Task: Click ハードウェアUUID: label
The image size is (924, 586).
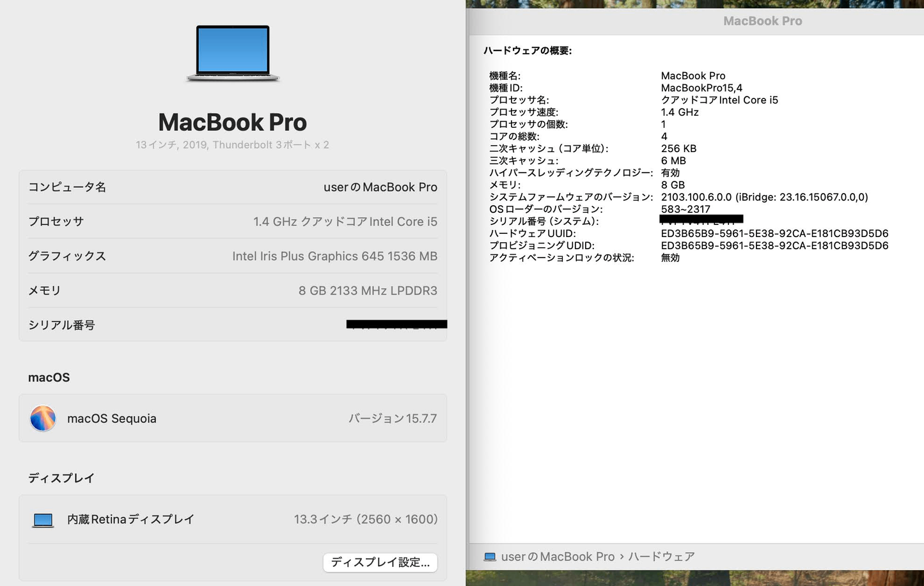Action: (x=533, y=234)
